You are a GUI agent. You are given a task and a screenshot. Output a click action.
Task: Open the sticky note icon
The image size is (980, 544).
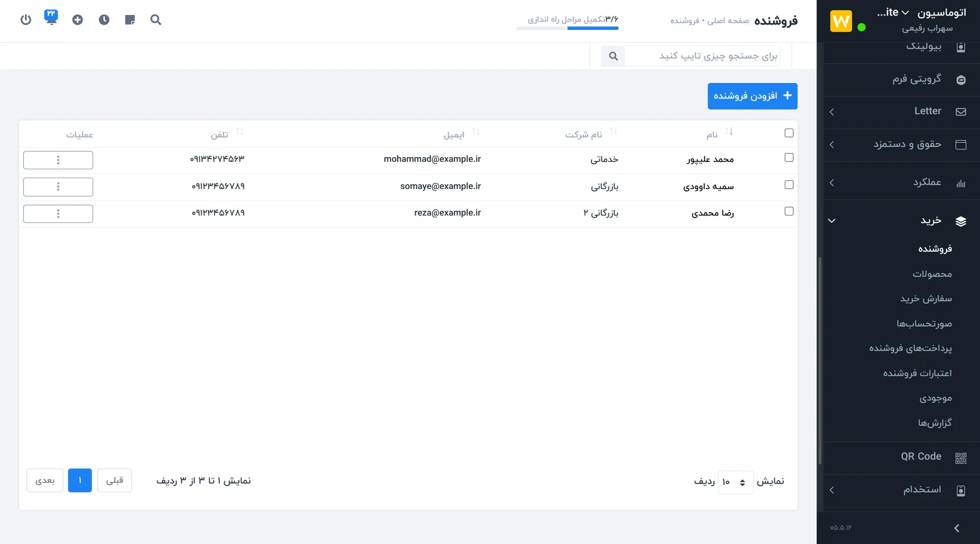click(x=130, y=20)
